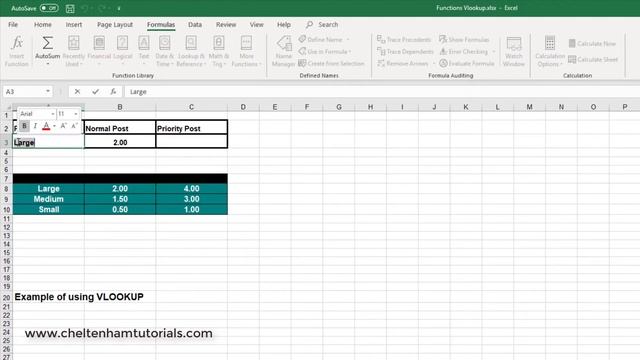The height and width of the screenshot is (360, 640).
Task: Open Math & Trig functions
Action: [x=219, y=51]
